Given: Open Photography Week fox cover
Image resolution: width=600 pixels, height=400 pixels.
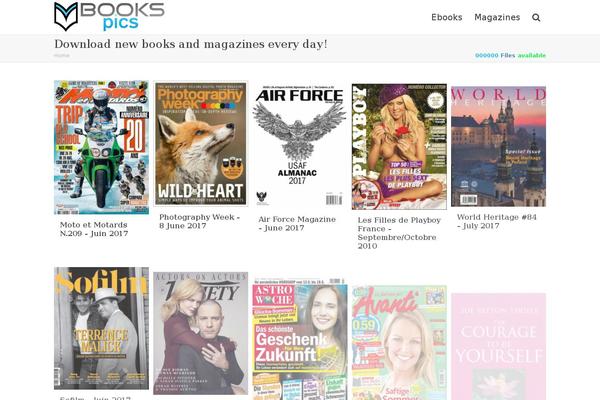Looking at the screenshot, I should pyautogui.click(x=201, y=144).
